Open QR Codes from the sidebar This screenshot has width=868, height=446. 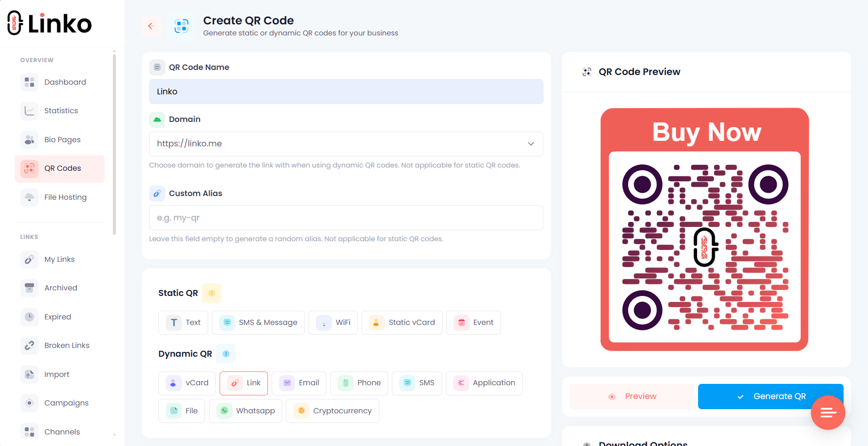click(x=60, y=168)
